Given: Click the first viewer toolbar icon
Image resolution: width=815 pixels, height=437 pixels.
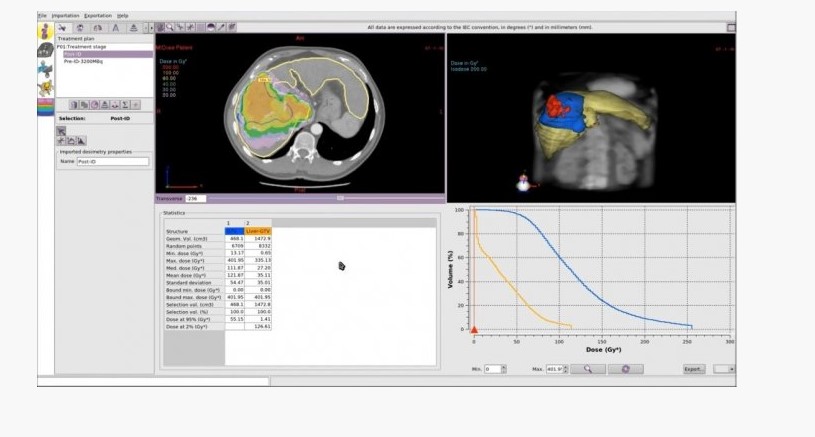Looking at the screenshot, I should tap(161, 28).
